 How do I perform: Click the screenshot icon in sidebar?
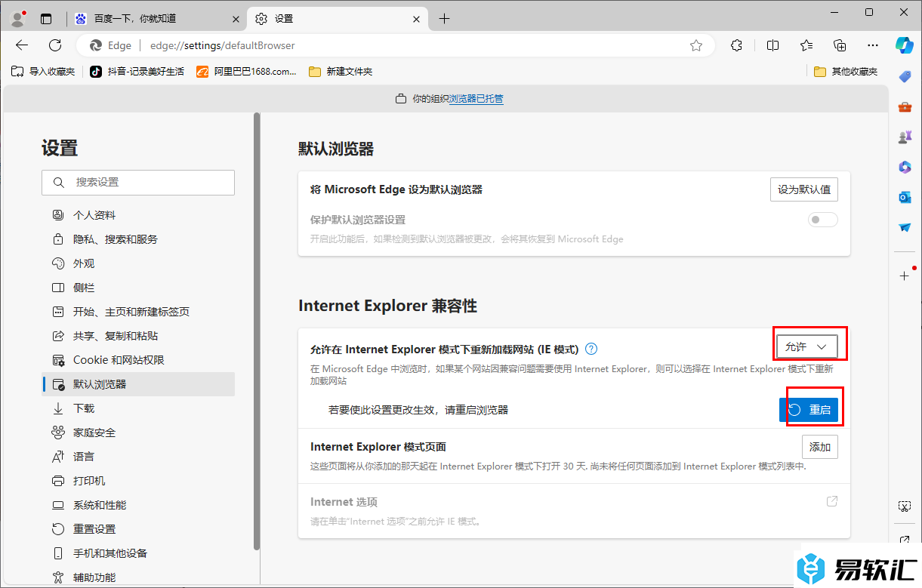pyautogui.click(x=905, y=506)
